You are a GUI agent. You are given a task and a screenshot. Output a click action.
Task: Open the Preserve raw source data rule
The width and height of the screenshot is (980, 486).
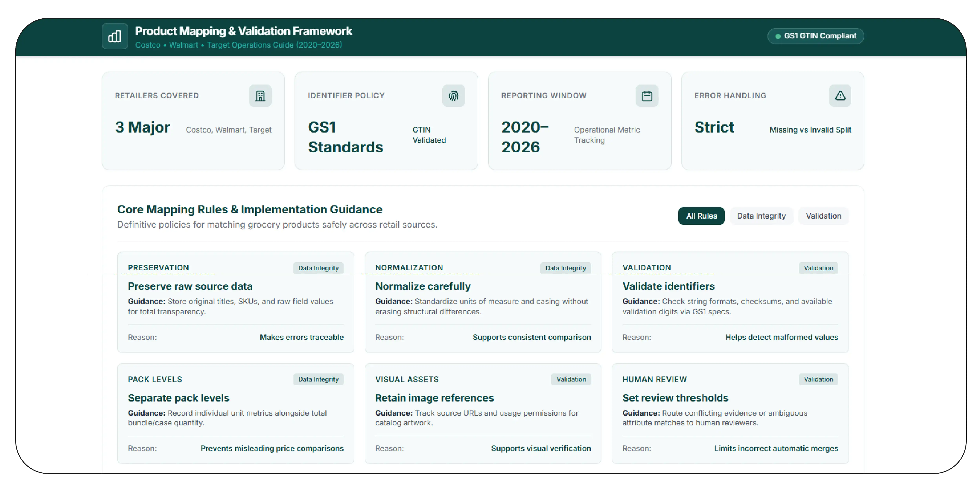pyautogui.click(x=190, y=286)
